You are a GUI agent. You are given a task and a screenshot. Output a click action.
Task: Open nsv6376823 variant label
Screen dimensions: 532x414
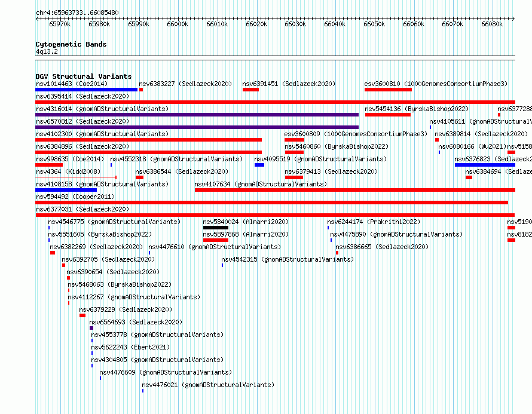tap(493, 159)
